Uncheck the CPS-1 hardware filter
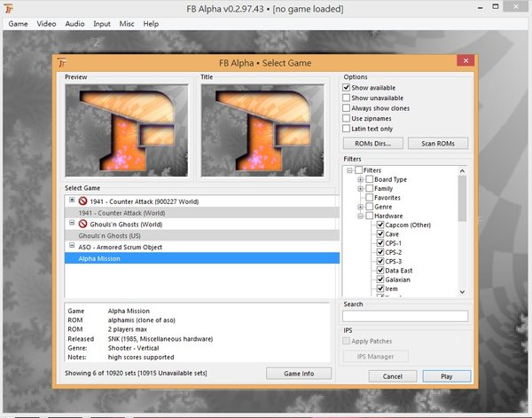This screenshot has width=532, height=418. coord(380,243)
